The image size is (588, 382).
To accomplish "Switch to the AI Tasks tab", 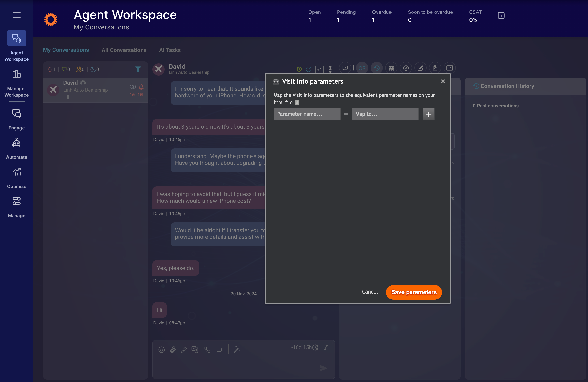I will [170, 50].
